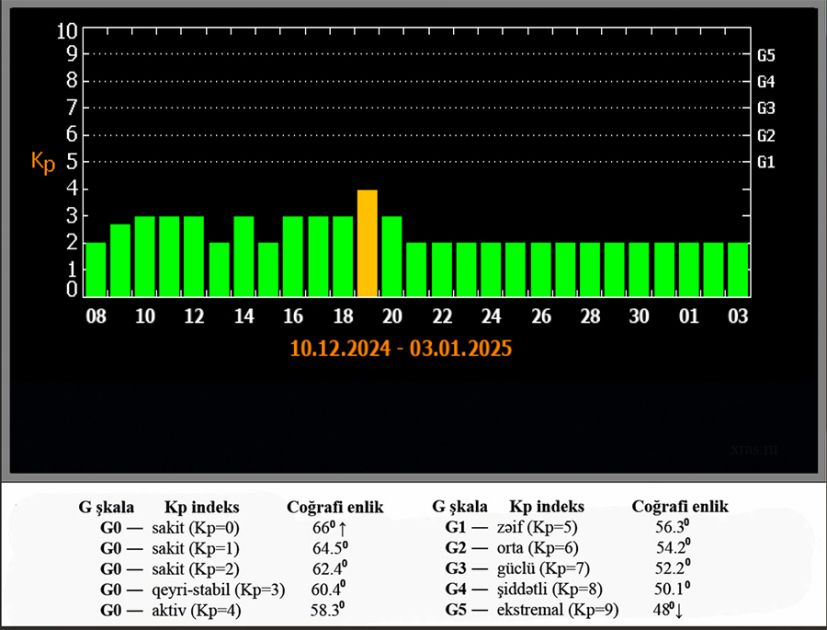Click the latitude value 66° with up arrow
This screenshot has height=630, width=827.
click(x=329, y=527)
